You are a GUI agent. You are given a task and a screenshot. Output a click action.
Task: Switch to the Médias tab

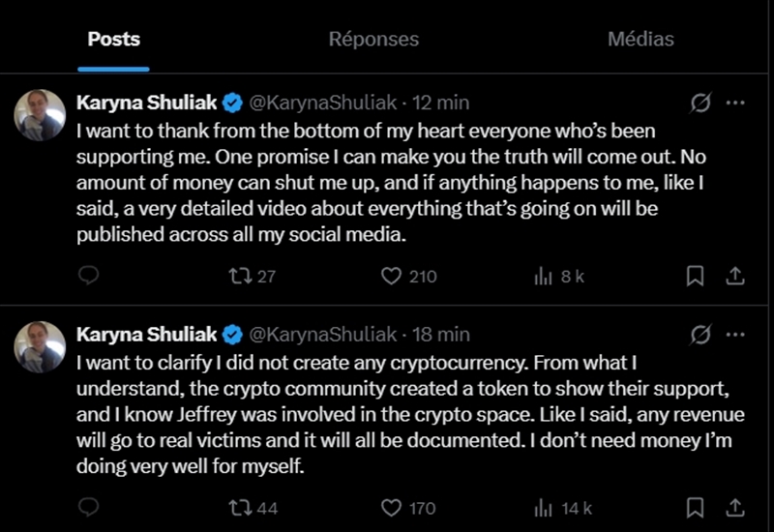tap(640, 40)
